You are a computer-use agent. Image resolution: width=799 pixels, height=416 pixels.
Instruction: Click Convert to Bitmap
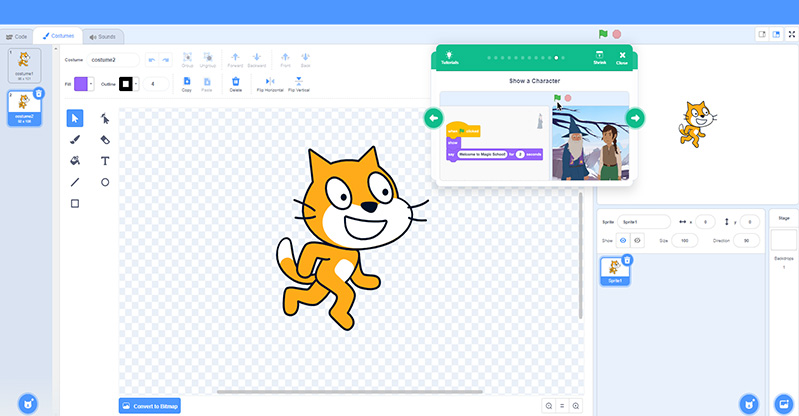click(x=150, y=406)
